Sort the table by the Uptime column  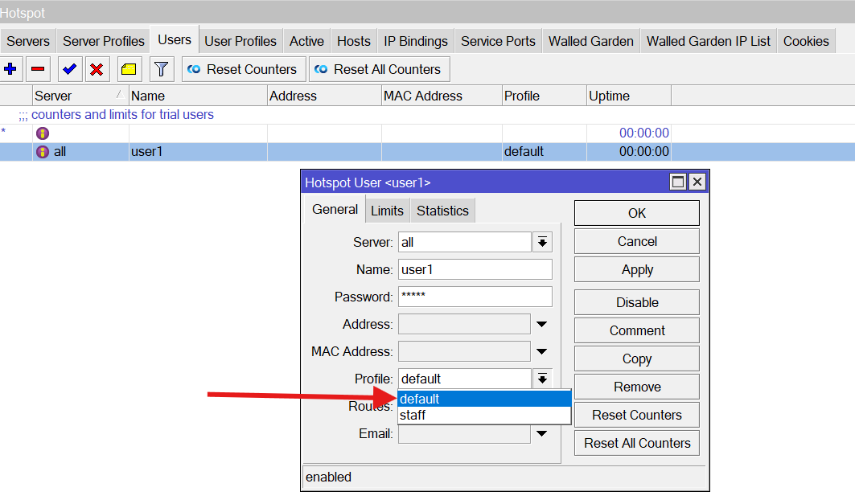click(x=628, y=96)
